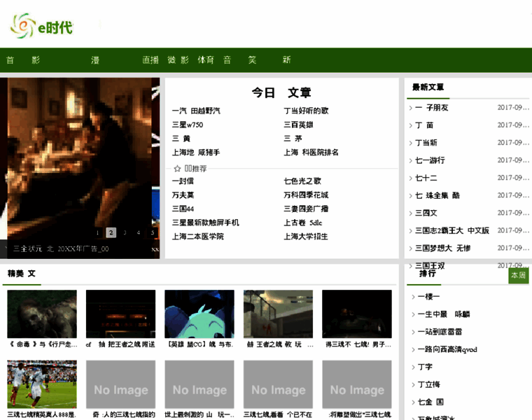
Task: Open latest article 三四文
Action: tap(426, 213)
